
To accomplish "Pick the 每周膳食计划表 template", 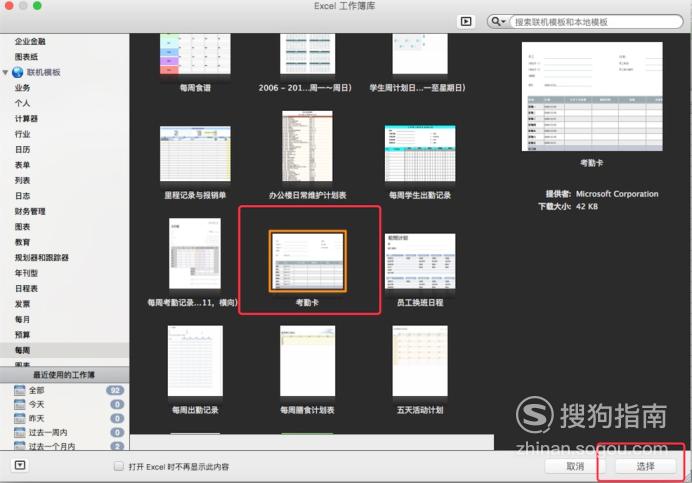I will coord(308,361).
